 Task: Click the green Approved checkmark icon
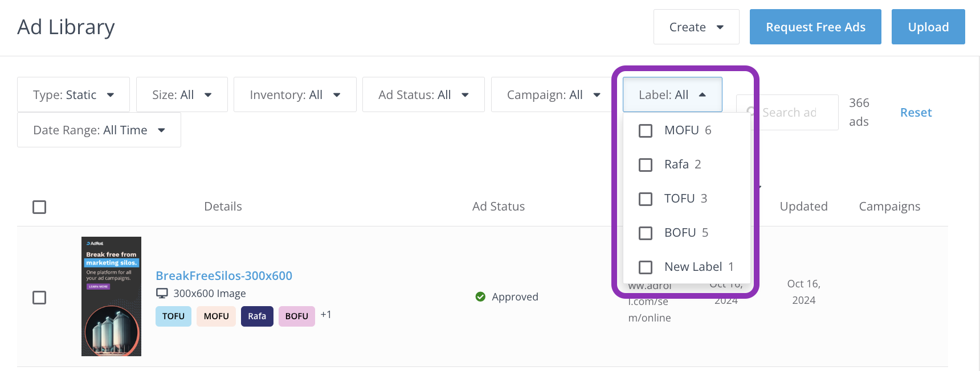[x=480, y=296]
